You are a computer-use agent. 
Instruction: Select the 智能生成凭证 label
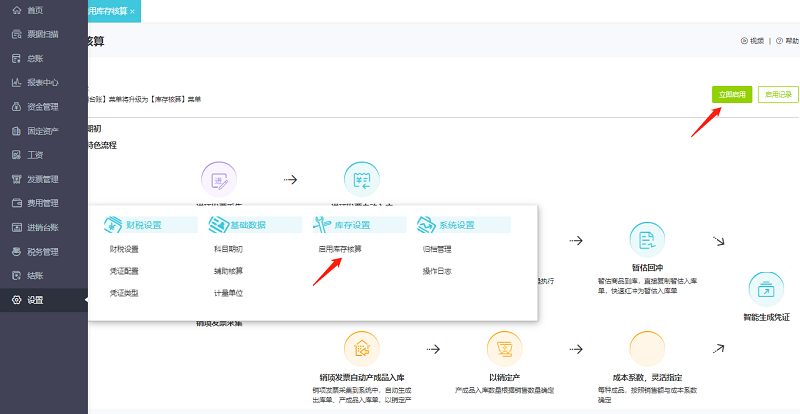tap(766, 317)
